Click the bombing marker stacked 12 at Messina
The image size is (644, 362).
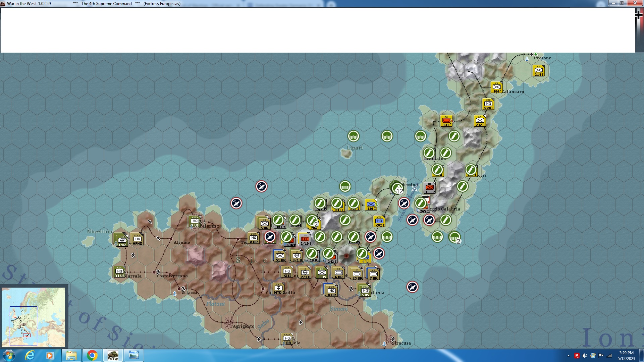tap(397, 188)
